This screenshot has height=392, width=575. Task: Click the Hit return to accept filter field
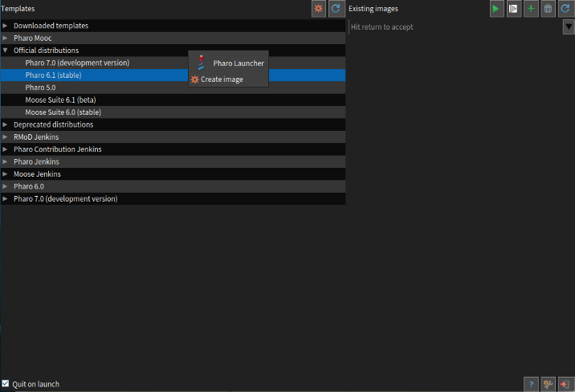click(x=455, y=27)
